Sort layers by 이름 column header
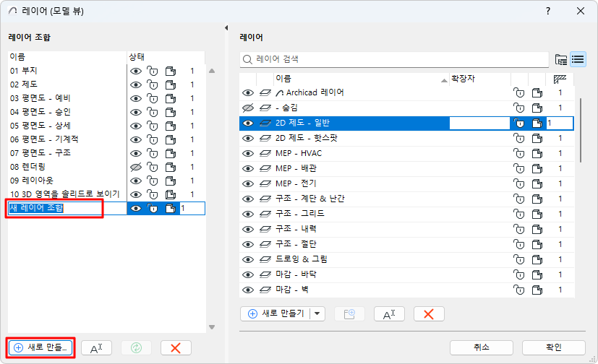The image size is (598, 364). coord(361,79)
